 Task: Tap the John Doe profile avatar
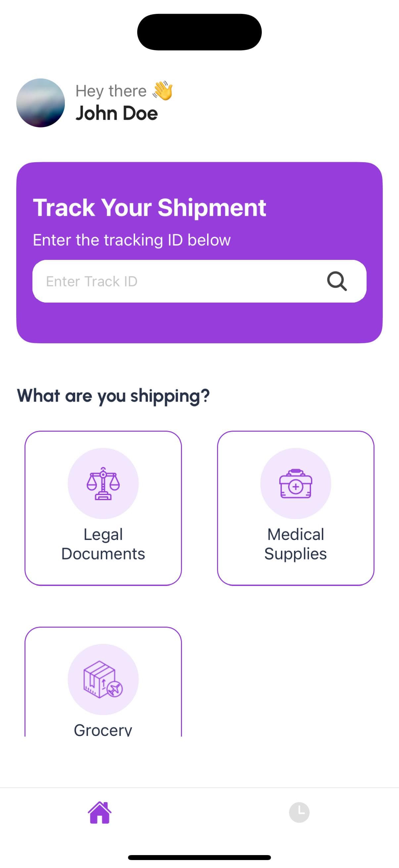[40, 103]
